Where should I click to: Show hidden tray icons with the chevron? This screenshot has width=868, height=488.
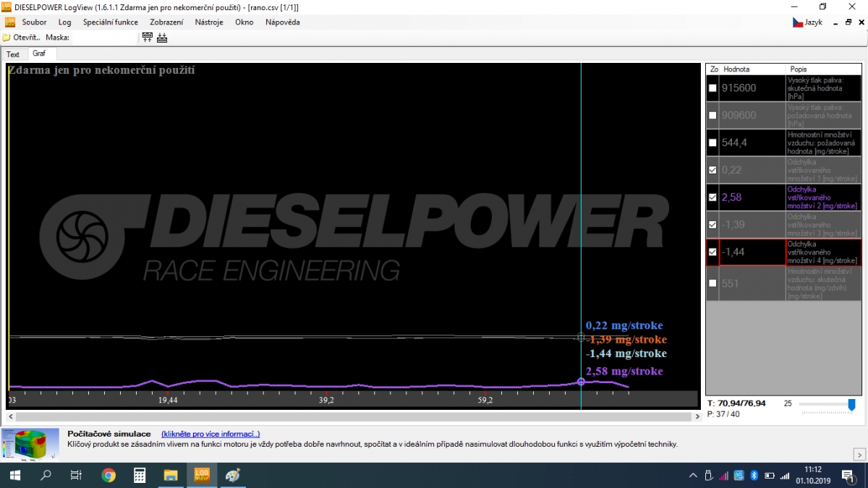point(693,475)
